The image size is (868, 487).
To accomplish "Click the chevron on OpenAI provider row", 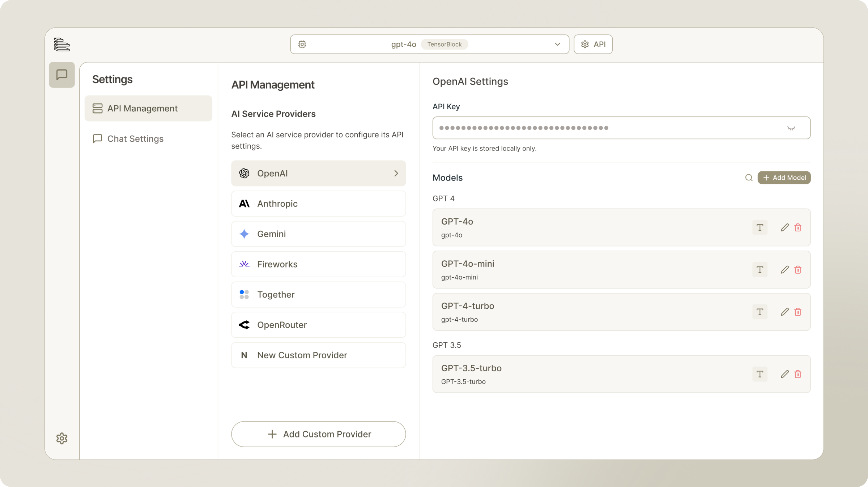I will point(396,173).
